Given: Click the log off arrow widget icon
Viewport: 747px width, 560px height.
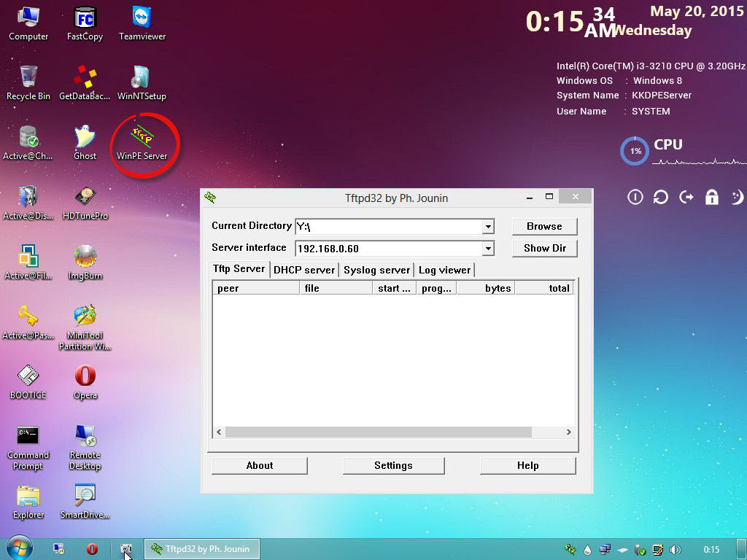Looking at the screenshot, I should (x=686, y=197).
